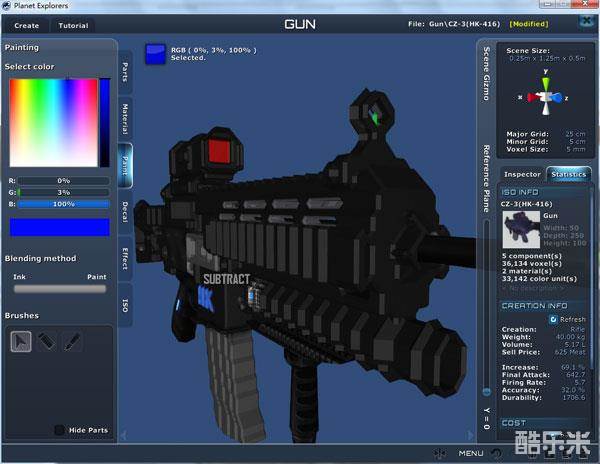Image resolution: width=600 pixels, height=464 pixels.
Task: Click the MENU button at bottom
Action: [471, 453]
